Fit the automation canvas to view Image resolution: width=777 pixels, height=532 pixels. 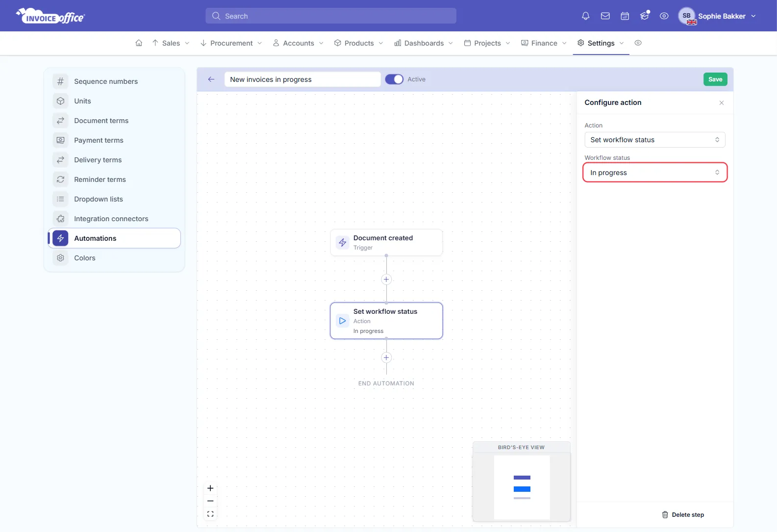[210, 514]
